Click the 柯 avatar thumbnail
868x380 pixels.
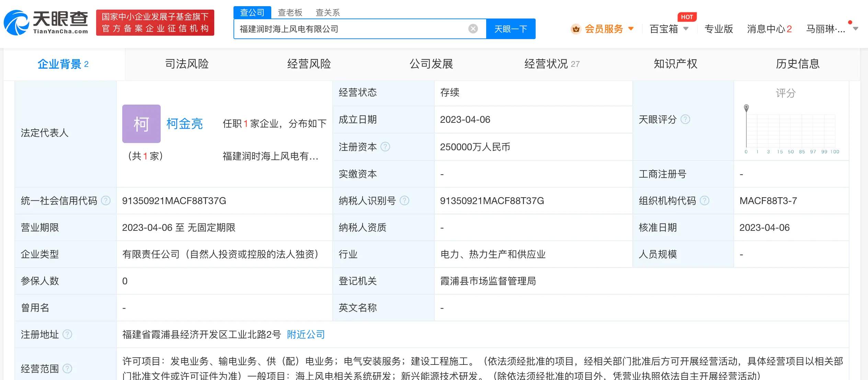(x=141, y=124)
